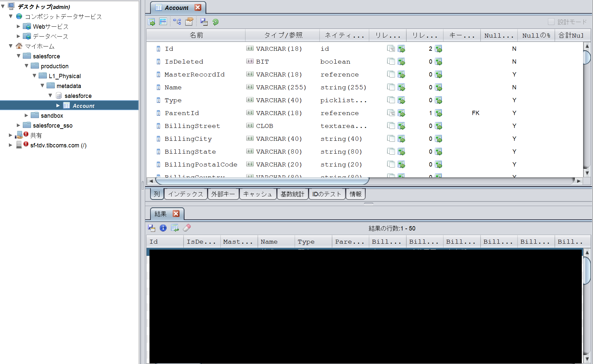Collapse the コンポジットデータサービス node

point(11,16)
